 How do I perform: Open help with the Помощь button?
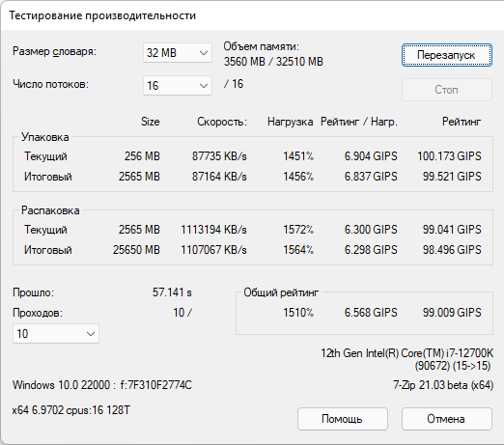[343, 419]
